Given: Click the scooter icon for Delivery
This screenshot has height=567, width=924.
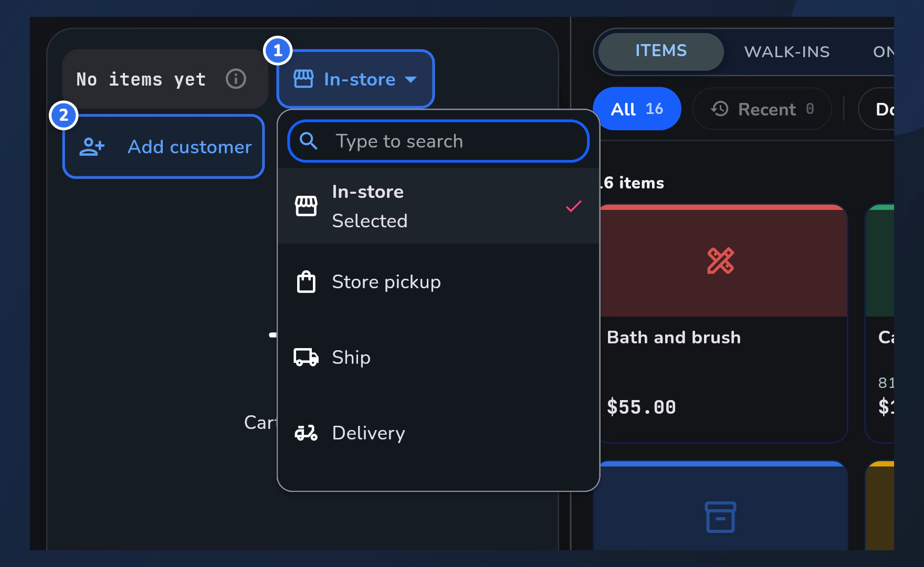Looking at the screenshot, I should coord(306,433).
